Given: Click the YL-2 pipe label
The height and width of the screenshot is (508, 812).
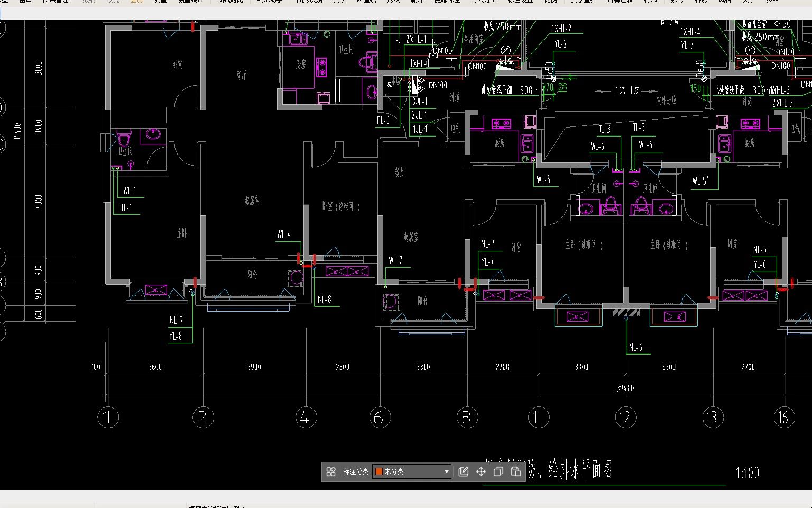Looking at the screenshot, I should (560, 44).
